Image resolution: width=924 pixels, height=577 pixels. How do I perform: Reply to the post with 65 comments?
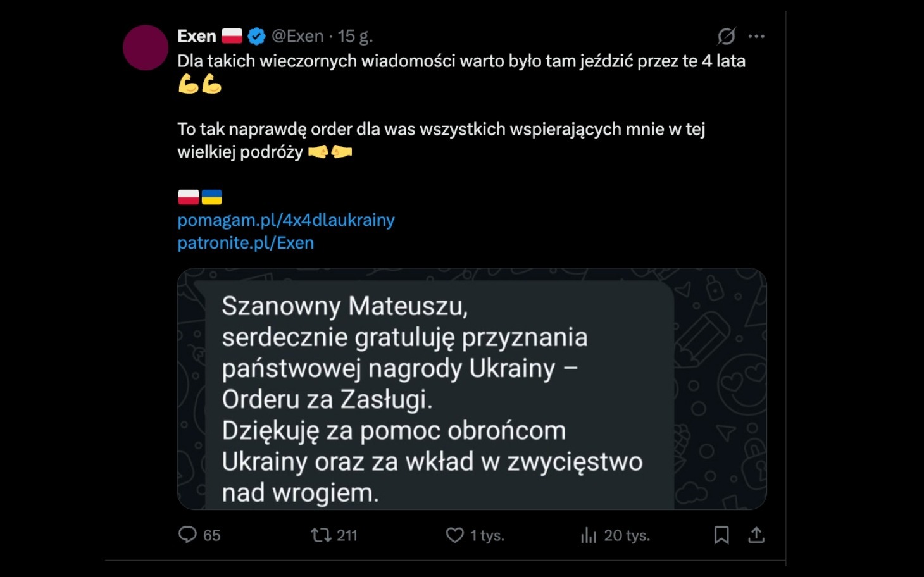pyautogui.click(x=188, y=535)
